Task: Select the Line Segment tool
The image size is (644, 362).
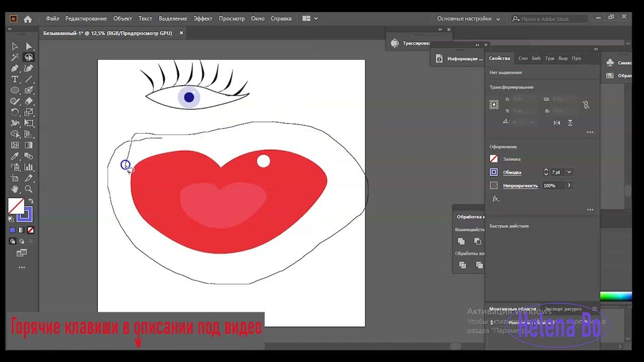Action: (29, 79)
